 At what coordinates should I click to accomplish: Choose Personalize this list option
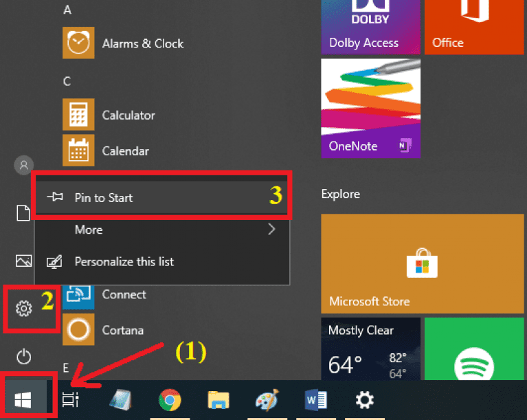pyautogui.click(x=124, y=262)
